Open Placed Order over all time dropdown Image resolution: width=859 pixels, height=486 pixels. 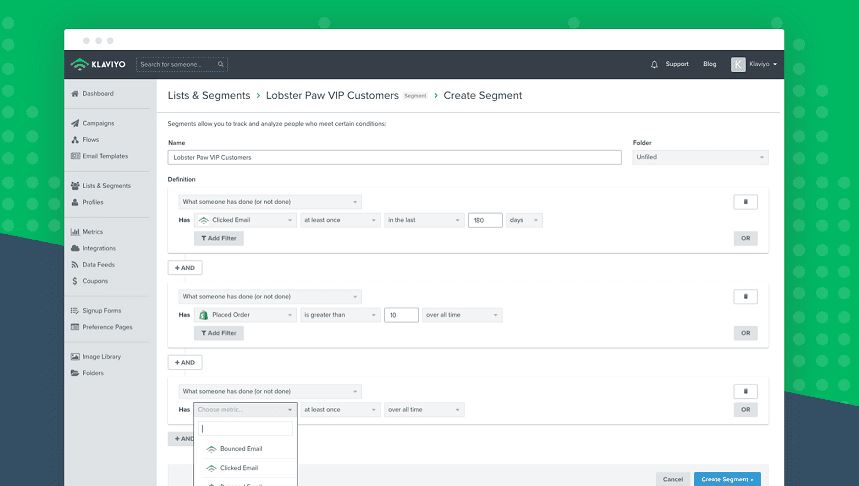click(x=462, y=315)
